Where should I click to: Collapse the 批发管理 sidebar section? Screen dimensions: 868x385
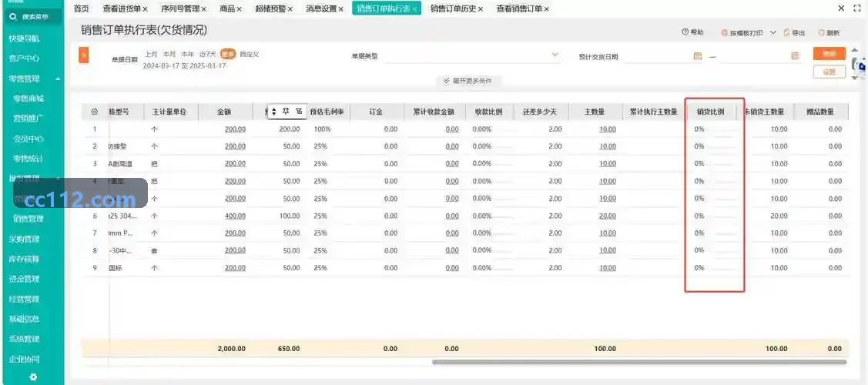click(x=58, y=178)
